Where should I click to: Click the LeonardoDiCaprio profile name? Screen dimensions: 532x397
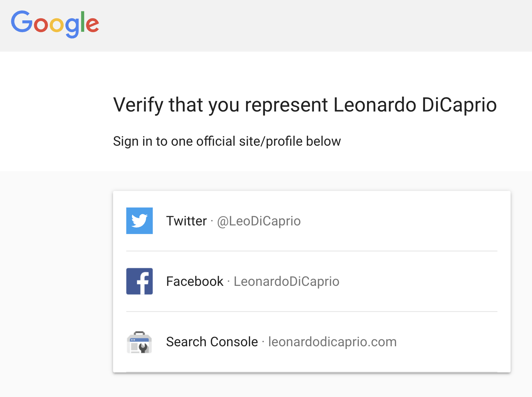(287, 281)
